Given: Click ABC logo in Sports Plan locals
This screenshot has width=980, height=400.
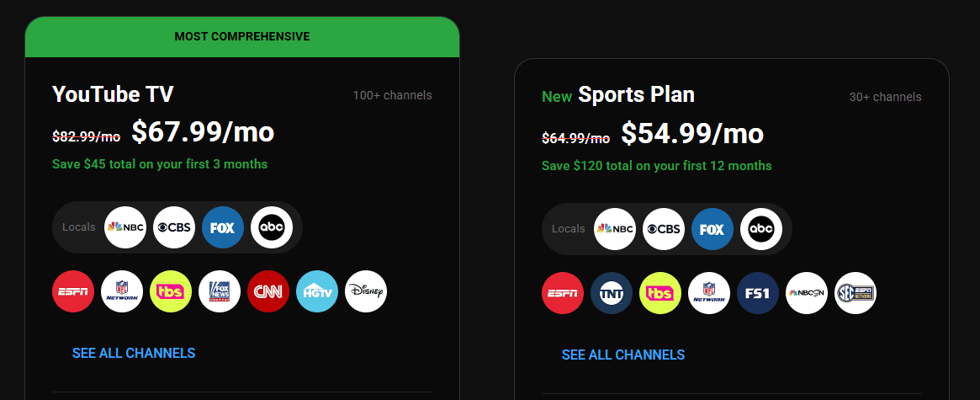Looking at the screenshot, I should (760, 229).
